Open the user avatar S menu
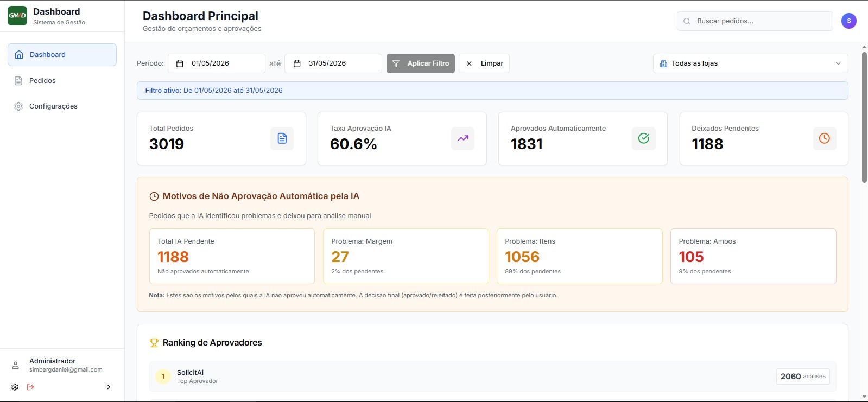This screenshot has height=402, width=868. 849,21
